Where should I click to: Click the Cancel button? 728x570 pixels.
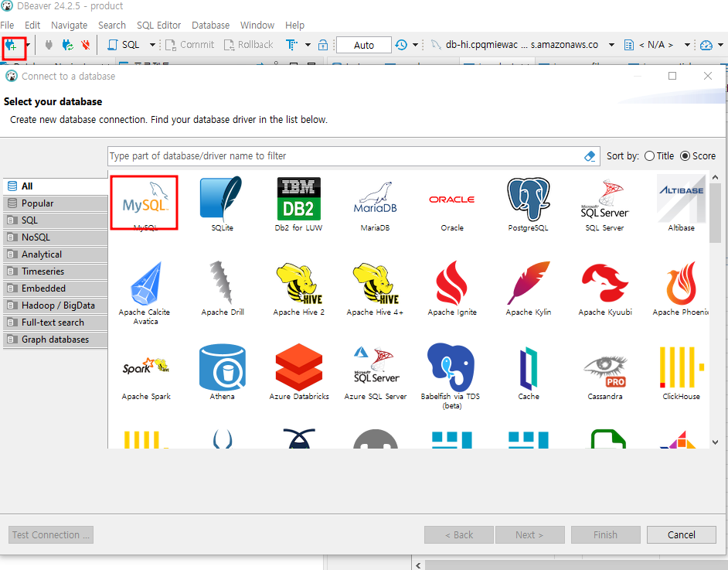coord(681,534)
